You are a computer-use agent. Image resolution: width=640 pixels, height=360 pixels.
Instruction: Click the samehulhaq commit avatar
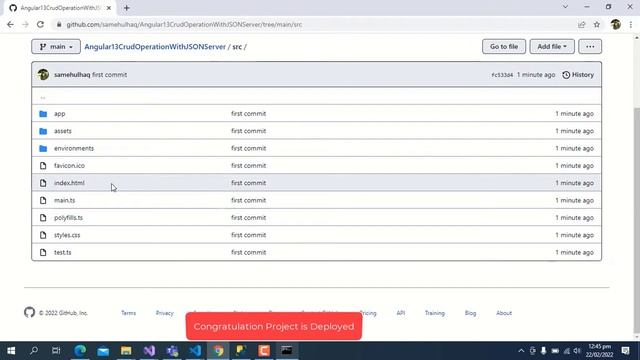43,75
